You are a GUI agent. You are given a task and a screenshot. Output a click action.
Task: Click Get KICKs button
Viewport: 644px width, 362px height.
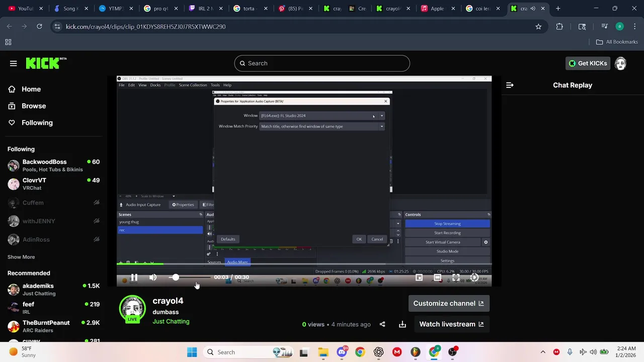coord(588,63)
